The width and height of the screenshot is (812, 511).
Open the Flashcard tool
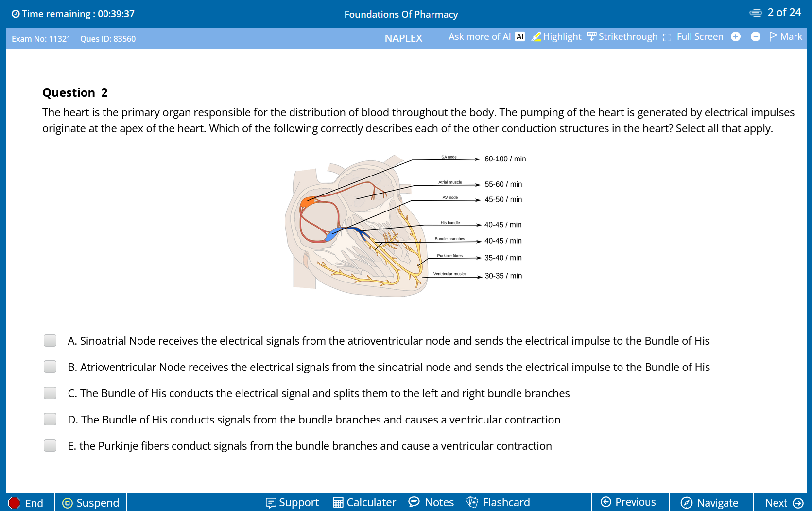498,502
